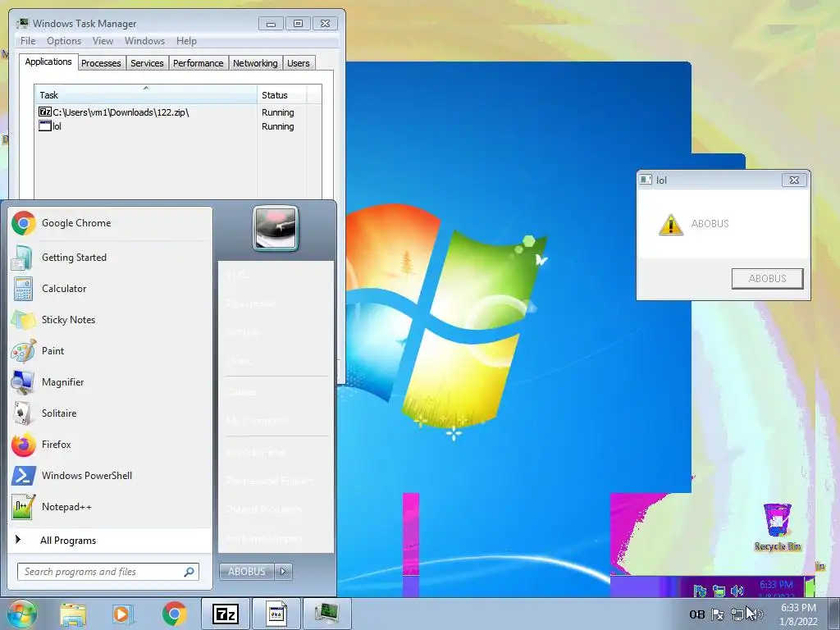The image size is (840, 630).
Task: Click the Running status of the 122.zip task
Action: pyautogui.click(x=277, y=112)
